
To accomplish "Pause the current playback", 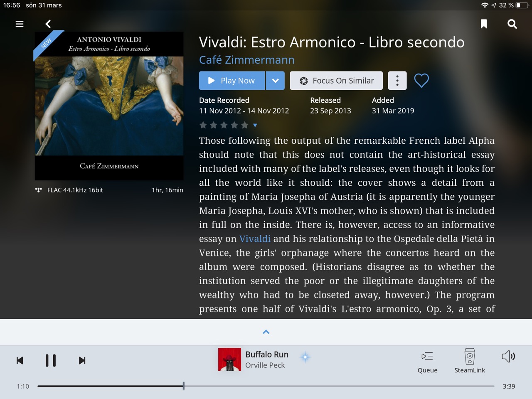I will tap(51, 360).
